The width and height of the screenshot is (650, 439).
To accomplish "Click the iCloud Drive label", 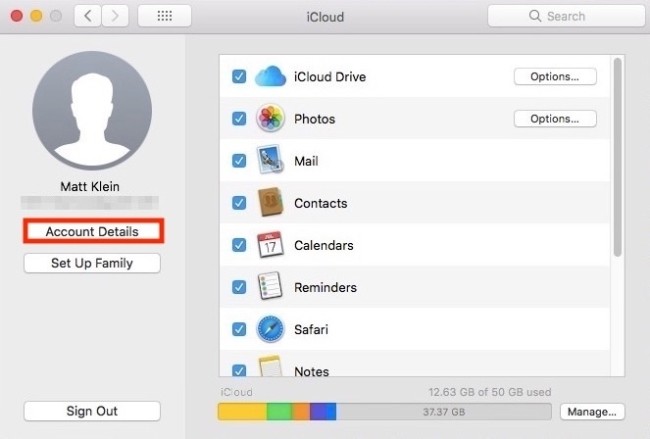I will tap(330, 77).
